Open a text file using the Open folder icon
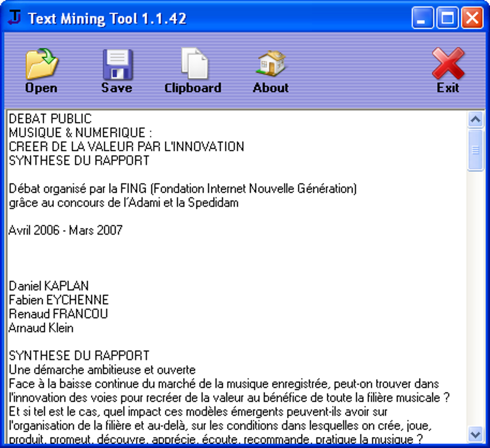 [41, 62]
